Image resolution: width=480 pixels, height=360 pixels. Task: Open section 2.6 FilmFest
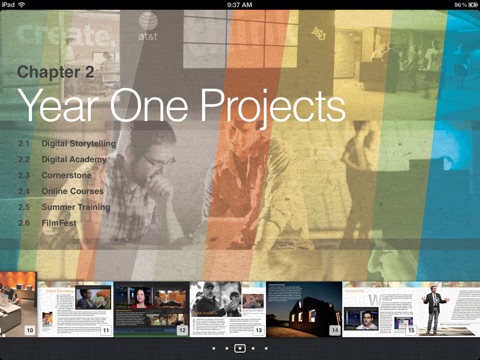click(47, 223)
